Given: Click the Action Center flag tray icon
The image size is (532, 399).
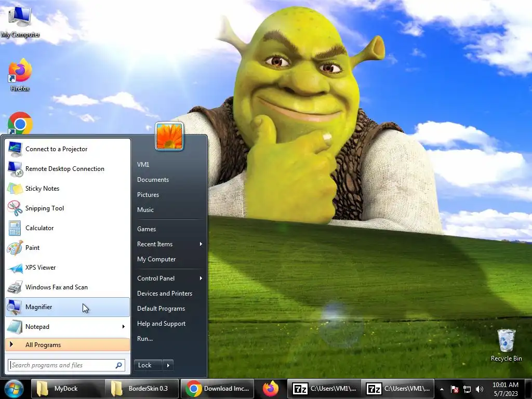Looking at the screenshot, I should tap(455, 389).
